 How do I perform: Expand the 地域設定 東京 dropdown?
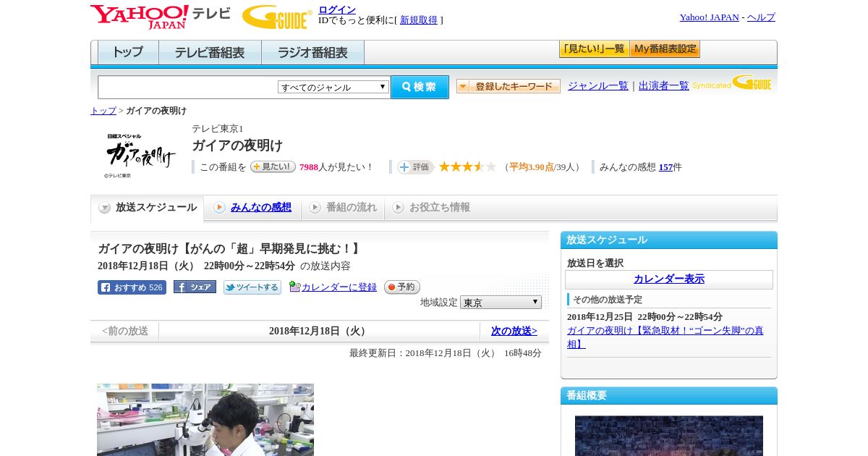point(501,303)
